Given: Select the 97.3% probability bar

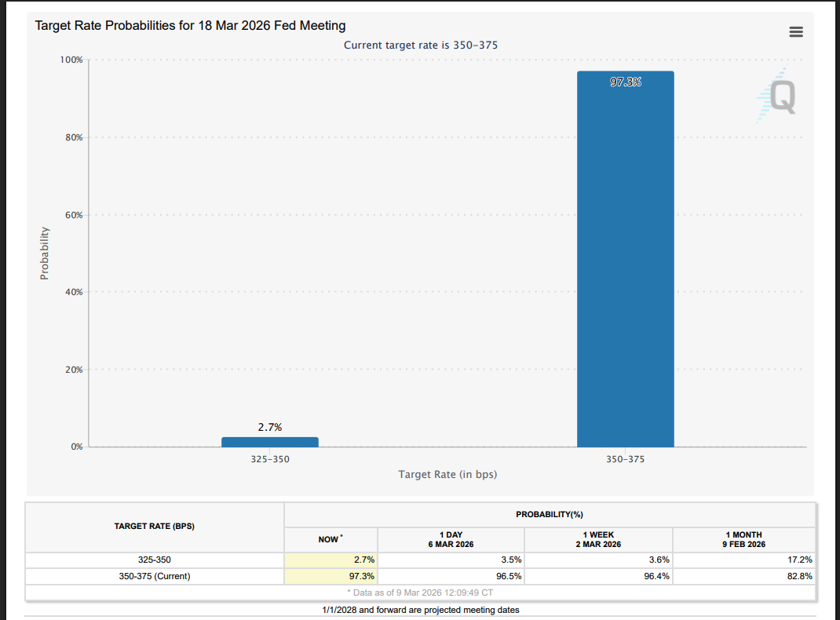Looking at the screenshot, I should pos(625,259).
